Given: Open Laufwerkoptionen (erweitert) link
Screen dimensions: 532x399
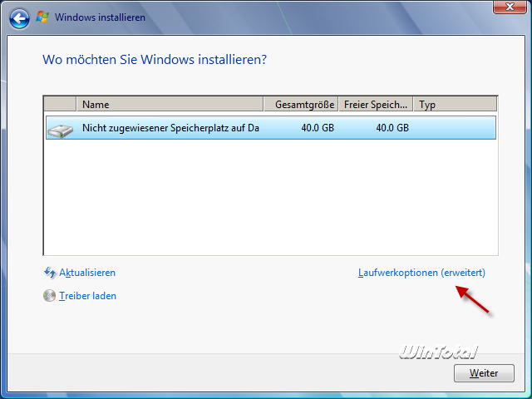Looking at the screenshot, I should 421,273.
